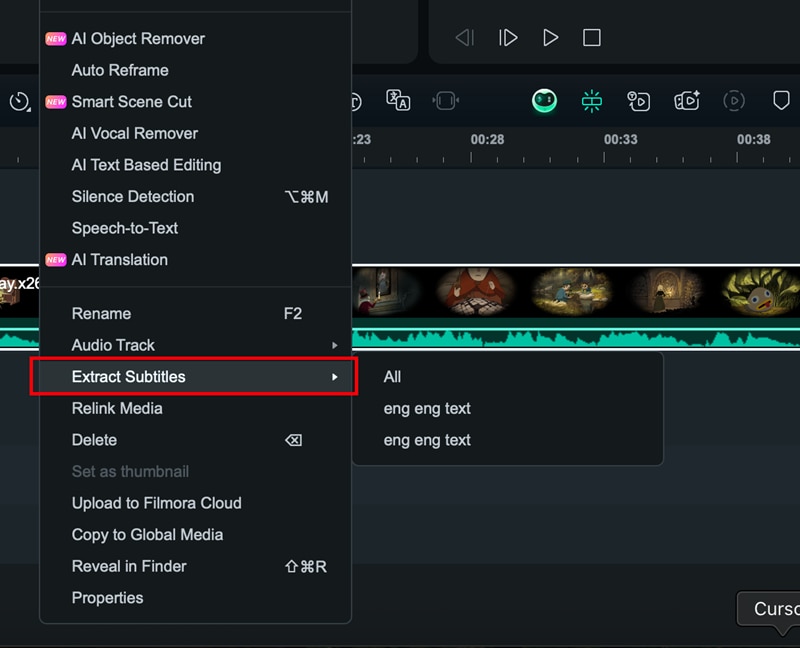
Task: Open the Audio Track submenu
Action: coord(113,345)
